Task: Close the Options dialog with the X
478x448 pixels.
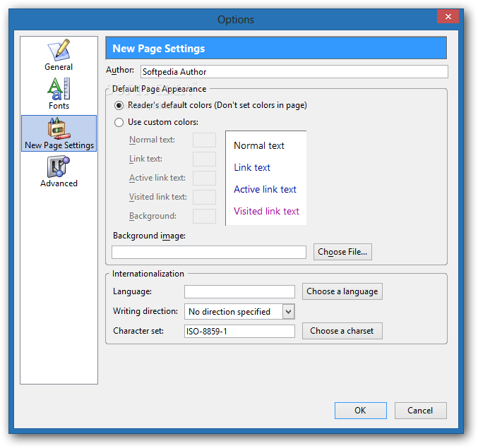Action: (448, 16)
